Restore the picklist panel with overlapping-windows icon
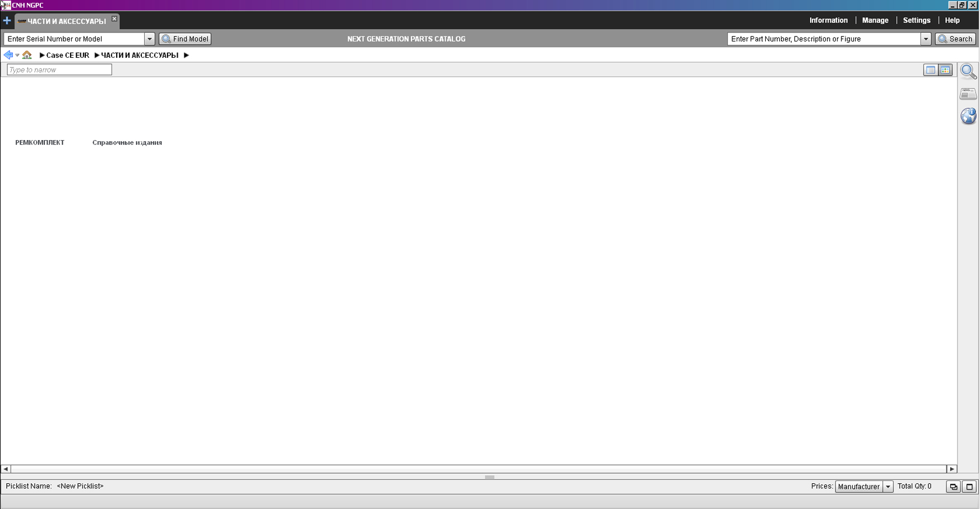This screenshot has height=509, width=980. (x=953, y=487)
